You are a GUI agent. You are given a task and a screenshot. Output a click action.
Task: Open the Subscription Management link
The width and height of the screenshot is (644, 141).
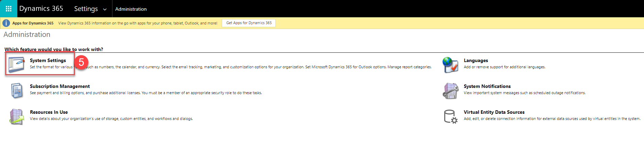tap(59, 86)
